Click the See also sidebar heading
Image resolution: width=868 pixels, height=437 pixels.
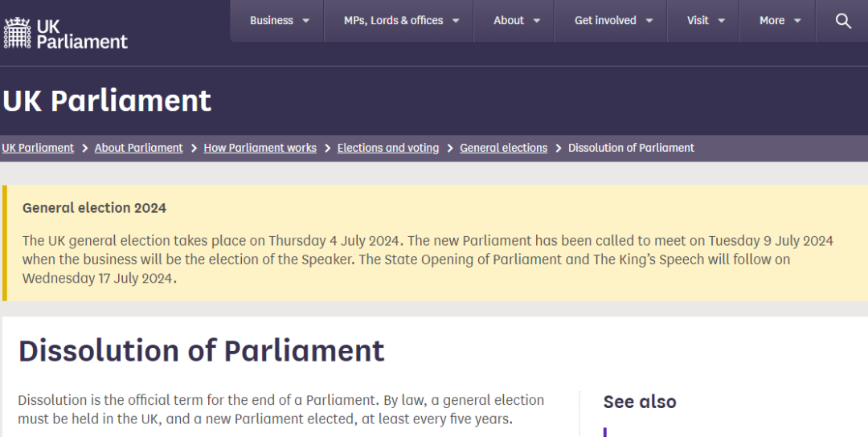pyautogui.click(x=640, y=402)
